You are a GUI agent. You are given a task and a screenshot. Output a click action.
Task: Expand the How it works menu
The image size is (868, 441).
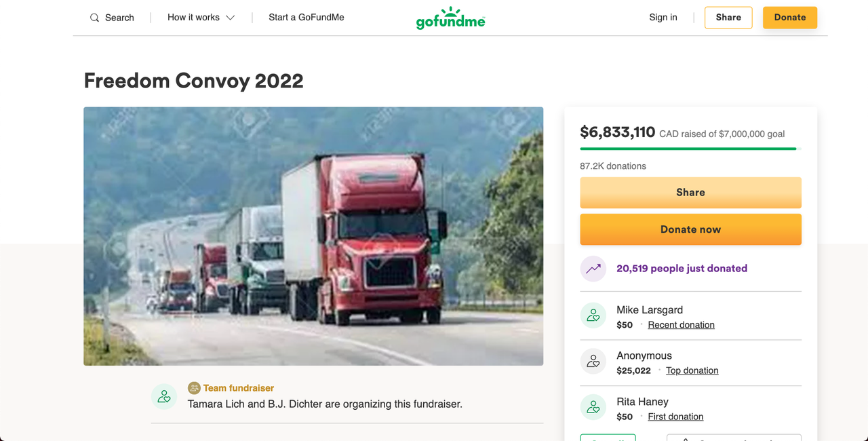[x=193, y=18]
